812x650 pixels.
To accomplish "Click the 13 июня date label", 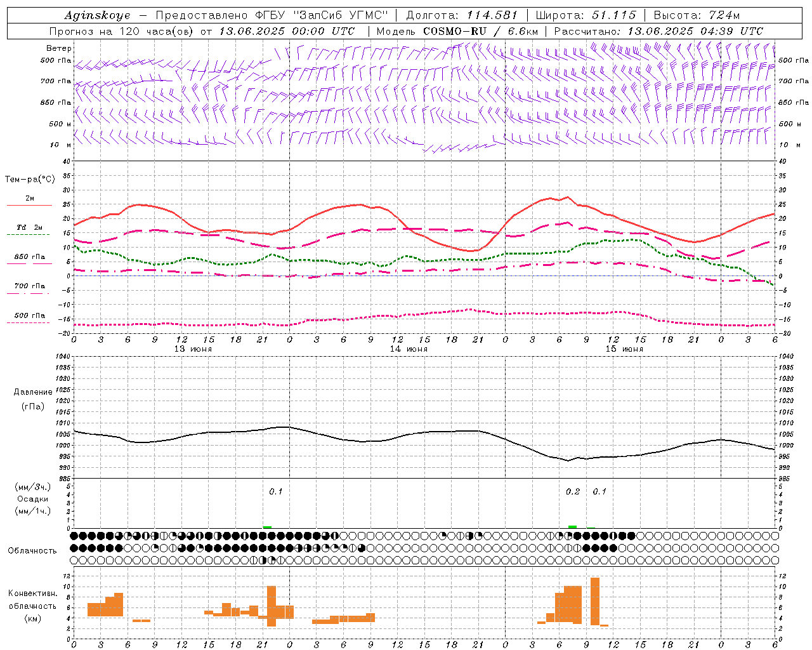I will (193, 349).
